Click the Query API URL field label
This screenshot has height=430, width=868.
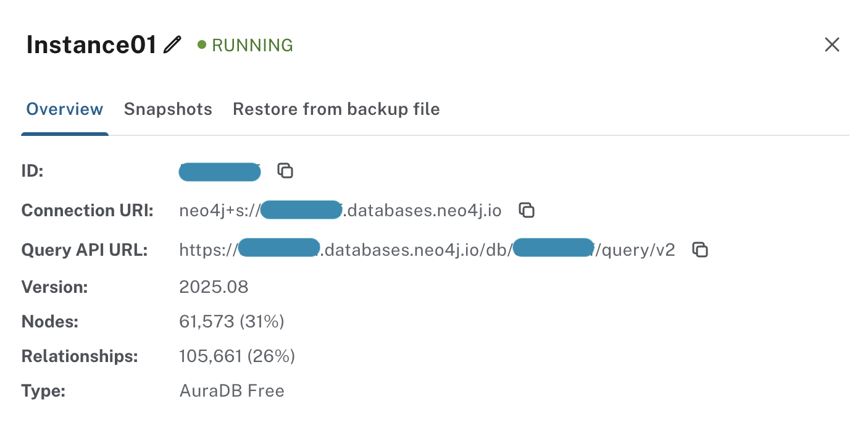85,250
